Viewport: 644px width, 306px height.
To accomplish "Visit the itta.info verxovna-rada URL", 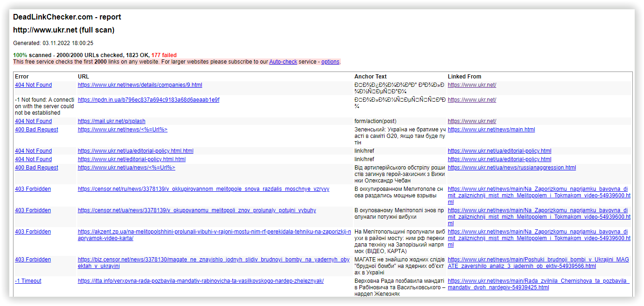I will 201,281.
